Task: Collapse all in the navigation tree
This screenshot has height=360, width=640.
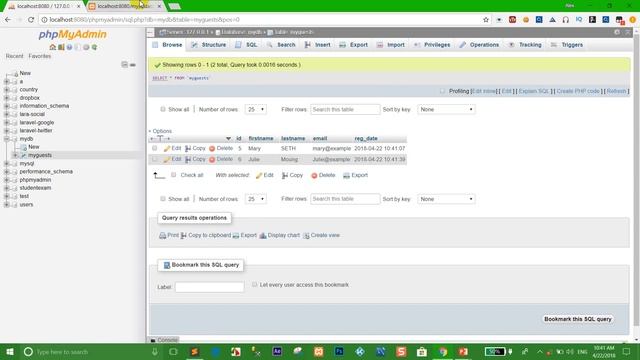Action: pyautogui.click(x=124, y=64)
